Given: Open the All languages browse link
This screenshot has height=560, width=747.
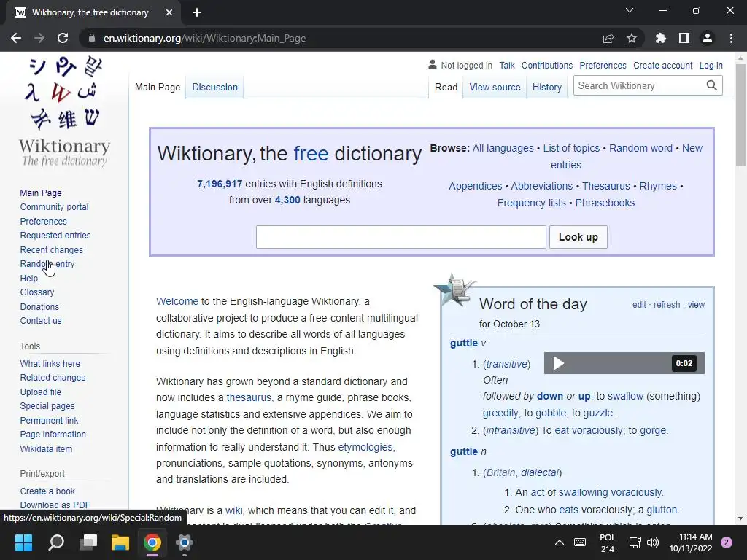Looking at the screenshot, I should coord(503,148).
